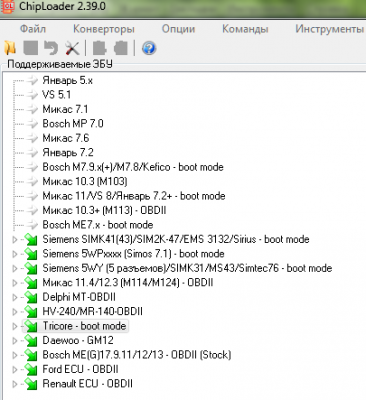Click the undo arrow toolbar icon
Viewport: 366px width, 400px height.
click(51, 48)
